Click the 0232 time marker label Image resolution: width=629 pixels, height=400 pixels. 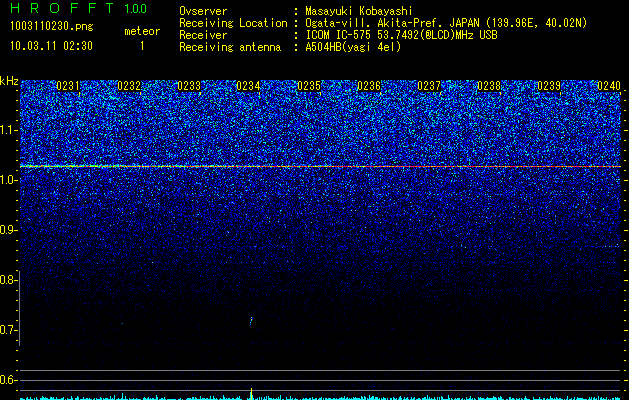129,86
